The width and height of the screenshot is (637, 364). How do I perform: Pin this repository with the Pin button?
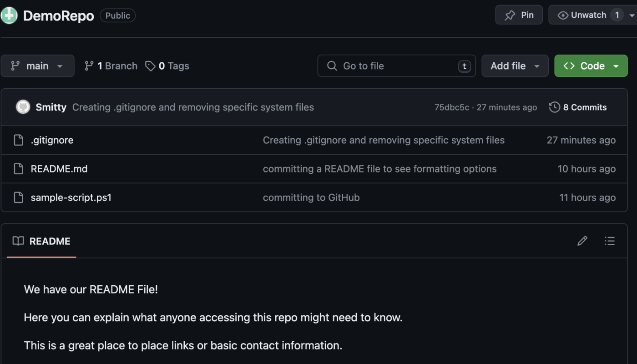click(x=519, y=15)
